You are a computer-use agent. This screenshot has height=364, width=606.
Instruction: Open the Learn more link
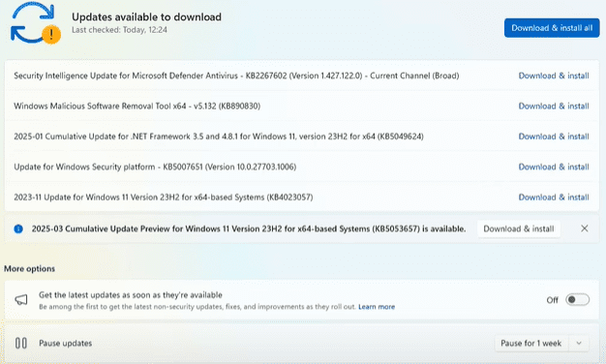[377, 307]
